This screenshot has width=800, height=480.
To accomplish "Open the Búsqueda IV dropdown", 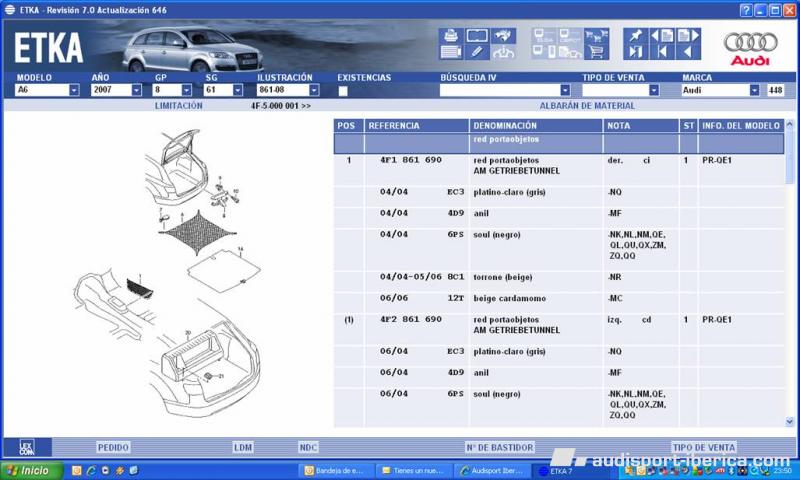I will [x=565, y=90].
